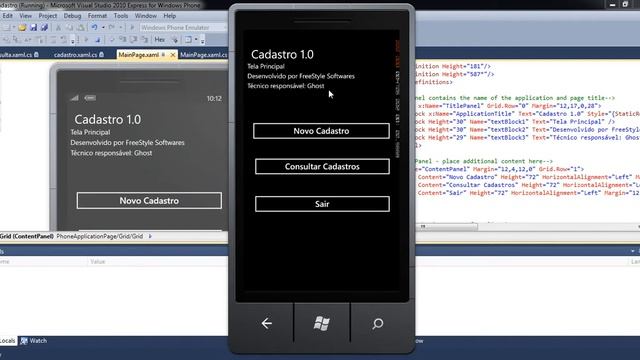Click the Paste icon in the toolbar
This screenshot has width=640, height=360.
point(81,27)
